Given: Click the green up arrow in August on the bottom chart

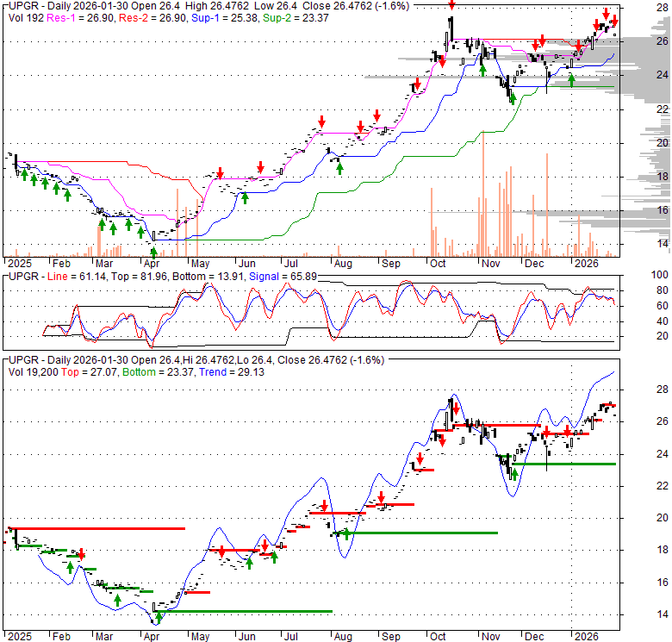Looking at the screenshot, I should (x=346, y=533).
